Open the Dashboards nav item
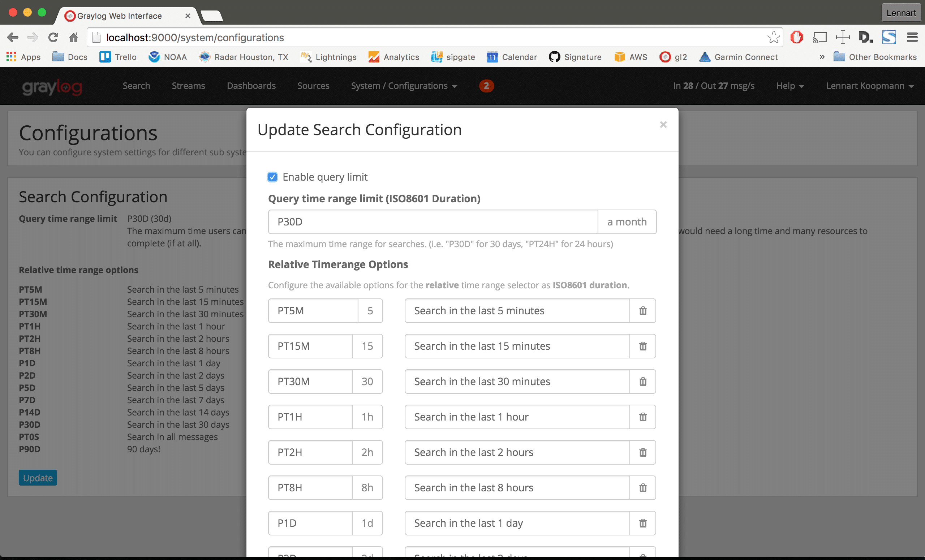The height and width of the screenshot is (560, 925). 251,86
